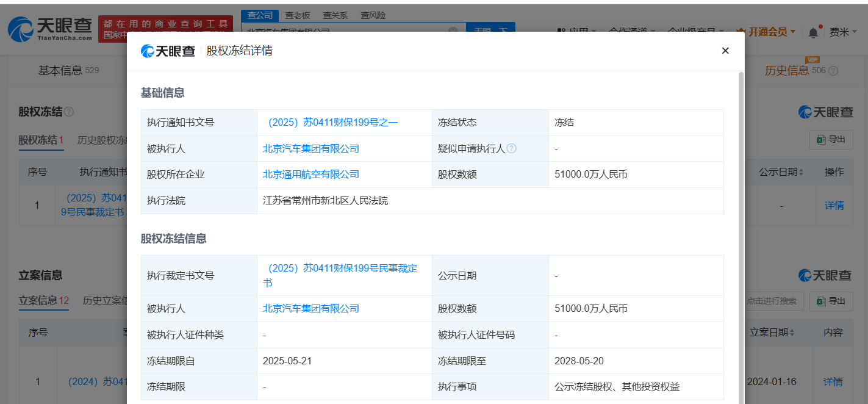Open 北京汽车集团有限公司 link in 基础信息

311,148
